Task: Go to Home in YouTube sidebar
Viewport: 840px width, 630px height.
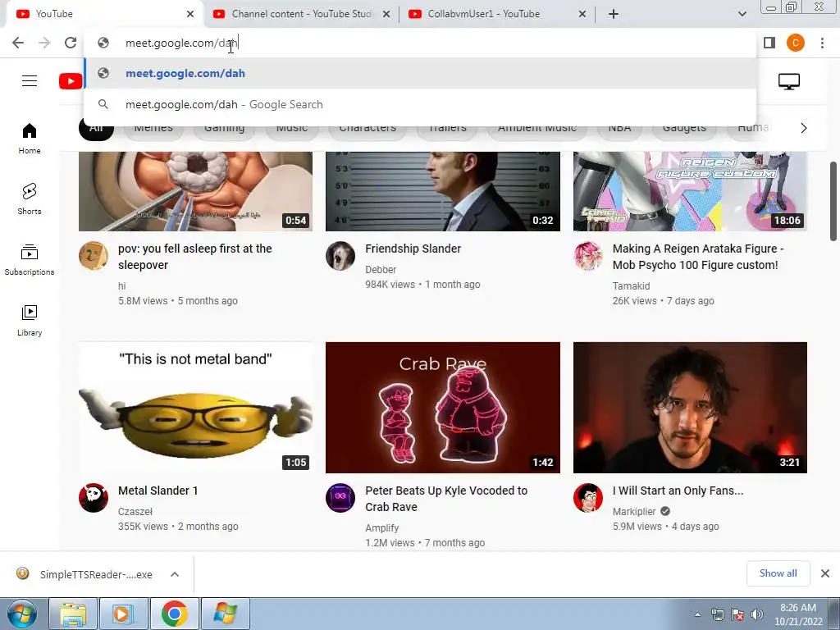Action: pyautogui.click(x=30, y=139)
